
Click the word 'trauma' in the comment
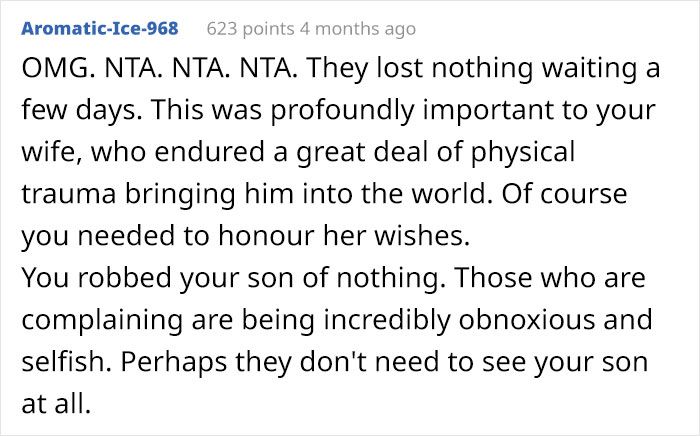pyautogui.click(x=69, y=195)
